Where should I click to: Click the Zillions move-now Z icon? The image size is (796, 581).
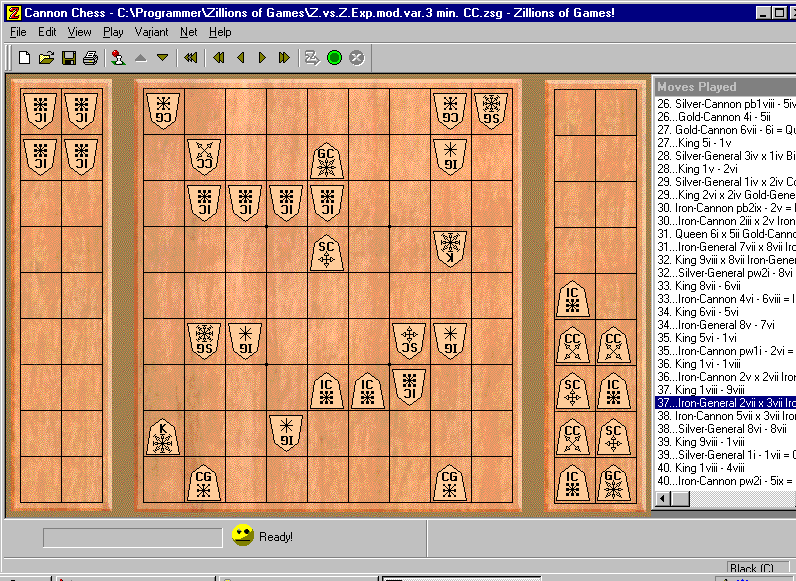[x=312, y=58]
